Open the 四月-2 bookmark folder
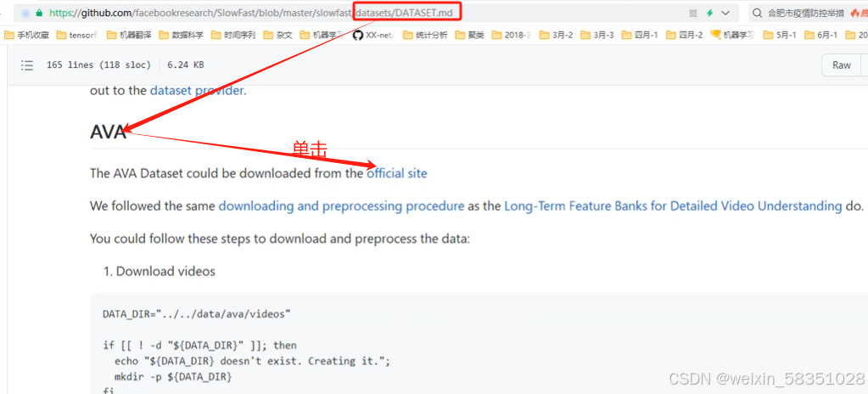 click(684, 35)
